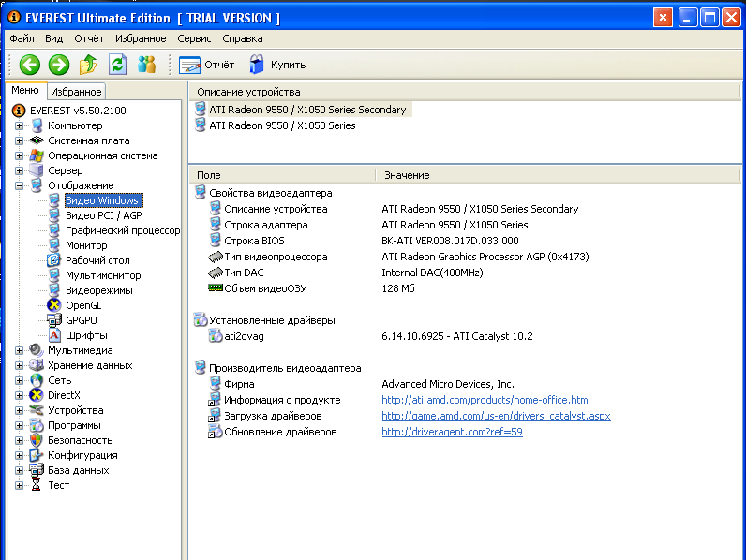Select ATI Radeon 9550 / X1050 Series device

(x=282, y=125)
